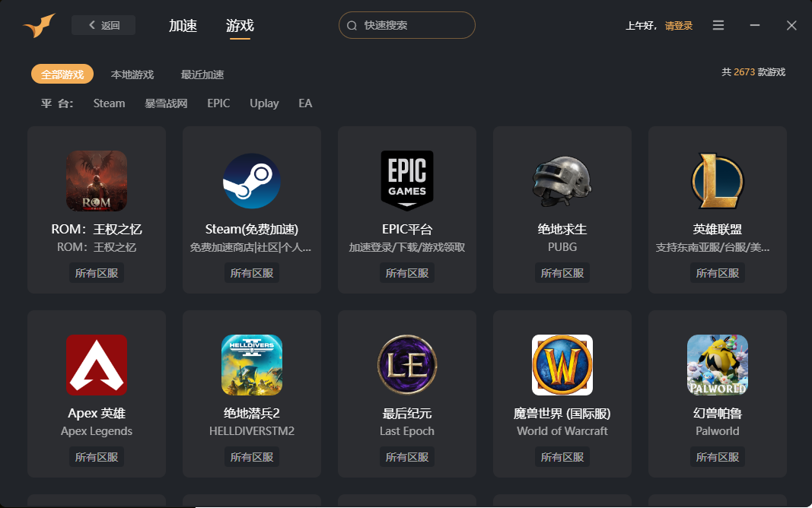Click the 最后纪元 title

[x=407, y=414]
